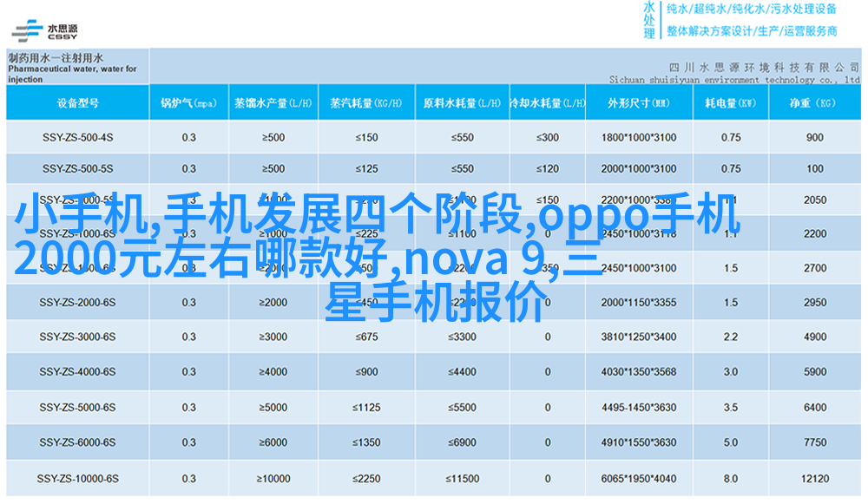Select the ≤675 steam consumption cell
Image resolution: width=868 pixels, height=504 pixels.
[366, 337]
